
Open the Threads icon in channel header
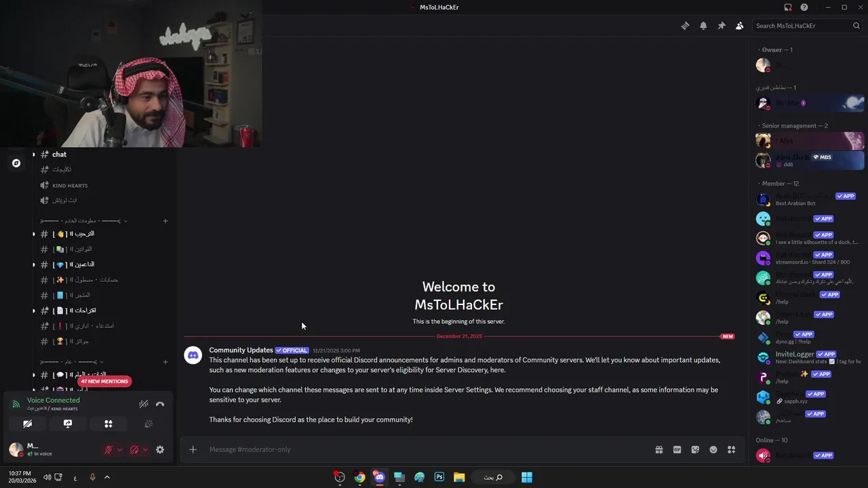[685, 26]
